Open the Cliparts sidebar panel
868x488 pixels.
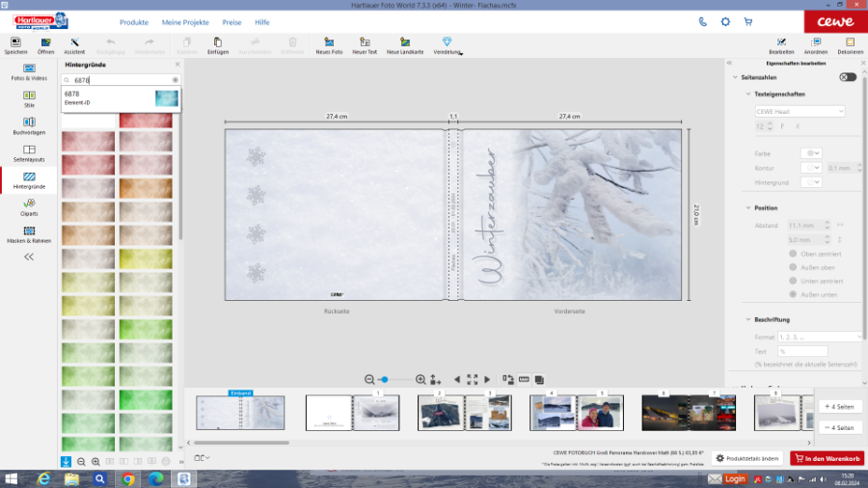click(29, 205)
